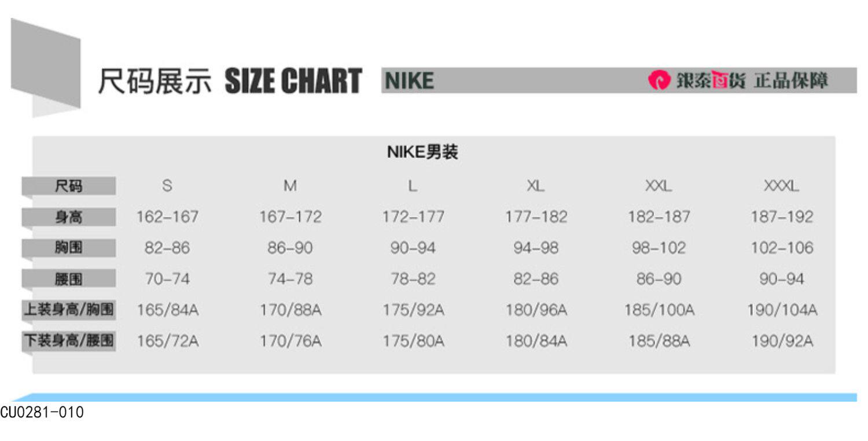
Task: Select the NIKE label in the gray bar
Action: coord(409,80)
